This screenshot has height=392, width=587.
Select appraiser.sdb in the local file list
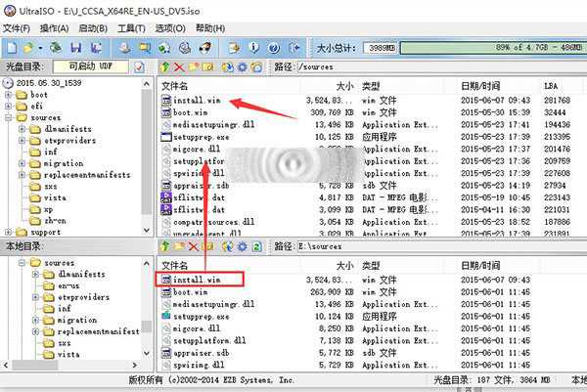click(202, 353)
